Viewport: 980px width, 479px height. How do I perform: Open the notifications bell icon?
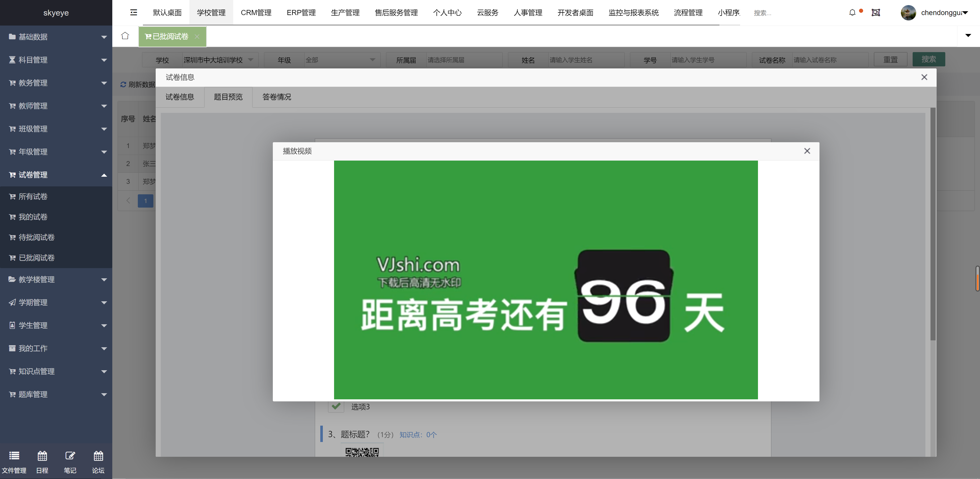tap(852, 13)
